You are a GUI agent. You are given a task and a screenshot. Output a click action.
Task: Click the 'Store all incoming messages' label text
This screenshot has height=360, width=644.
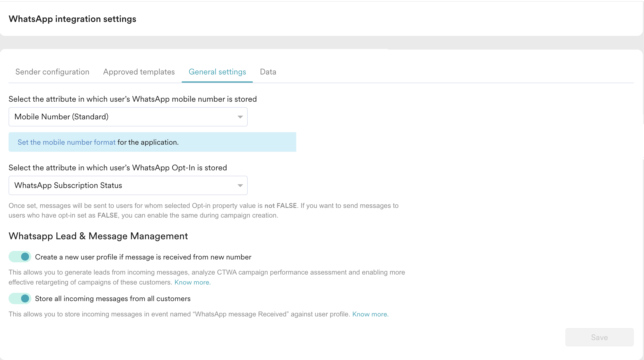coord(113,298)
